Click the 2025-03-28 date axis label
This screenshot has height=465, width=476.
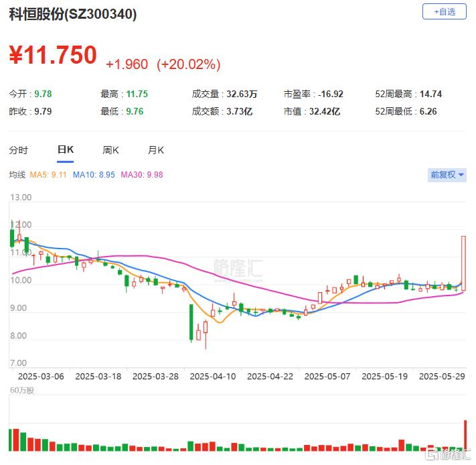coord(155,377)
